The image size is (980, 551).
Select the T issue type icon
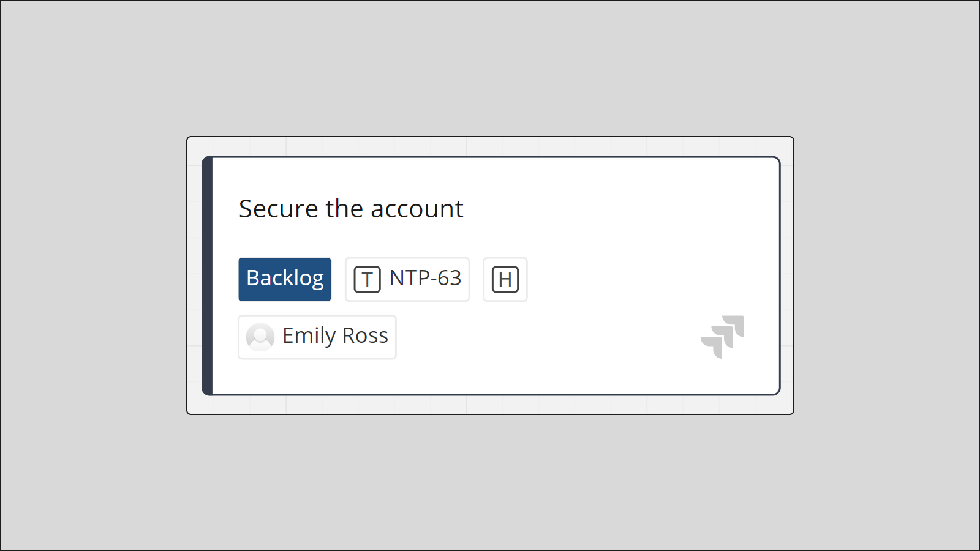367,280
